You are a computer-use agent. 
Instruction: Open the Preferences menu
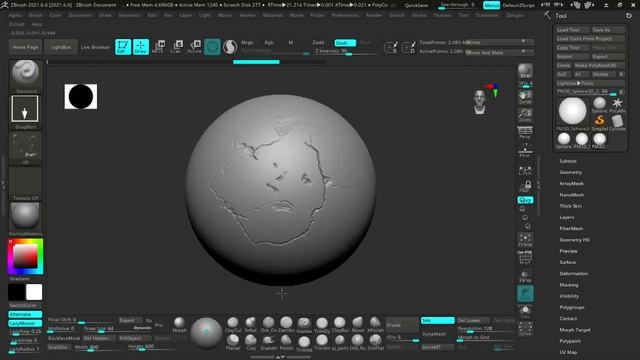[345, 15]
